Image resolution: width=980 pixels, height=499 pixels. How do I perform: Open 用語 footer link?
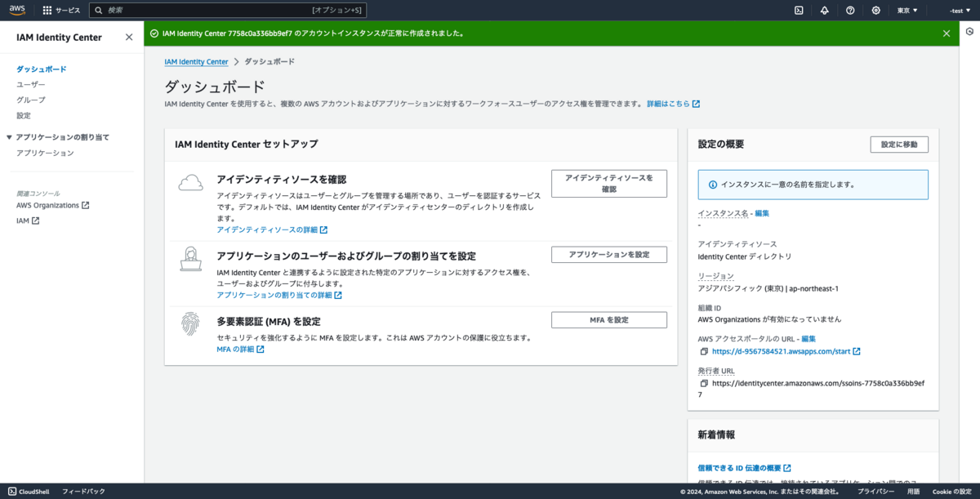pyautogui.click(x=914, y=492)
